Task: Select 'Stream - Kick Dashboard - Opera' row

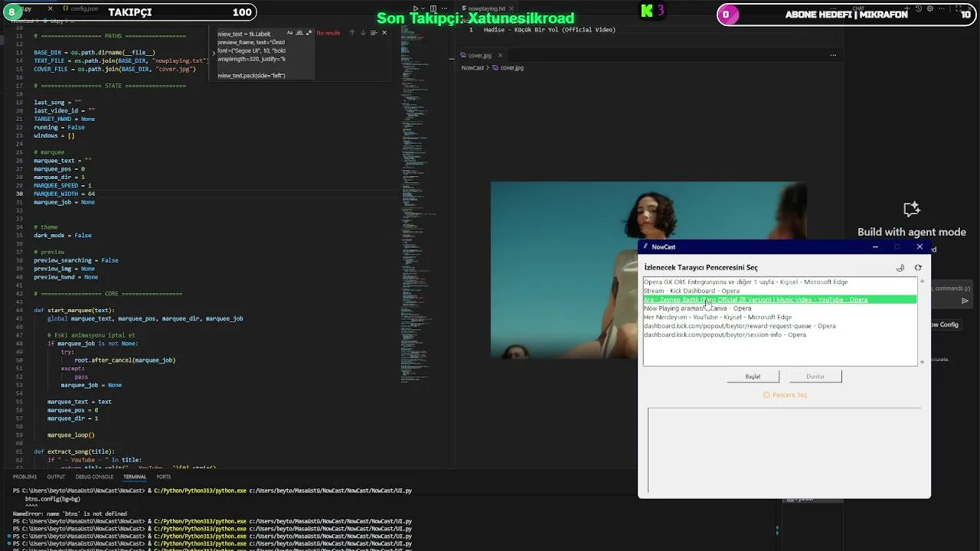Action: tap(779, 291)
